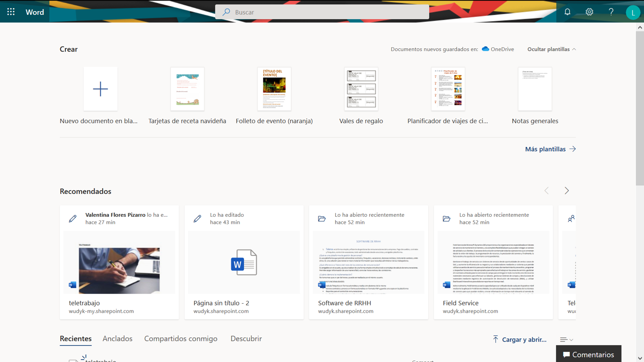This screenshot has height=362, width=644.
Task: Click pencil icon on teletrabajo card
Action: coord(73,219)
